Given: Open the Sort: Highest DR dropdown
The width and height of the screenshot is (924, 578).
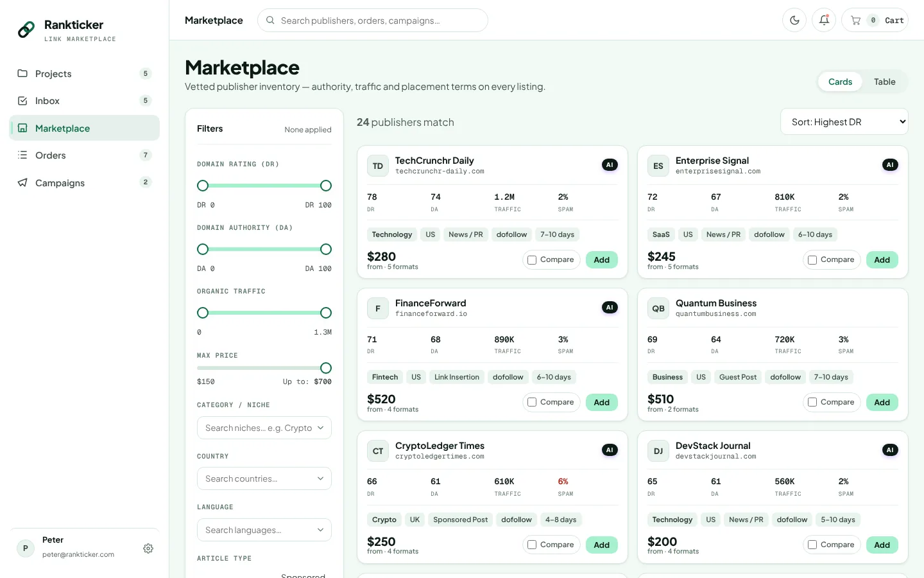Looking at the screenshot, I should [x=844, y=121].
